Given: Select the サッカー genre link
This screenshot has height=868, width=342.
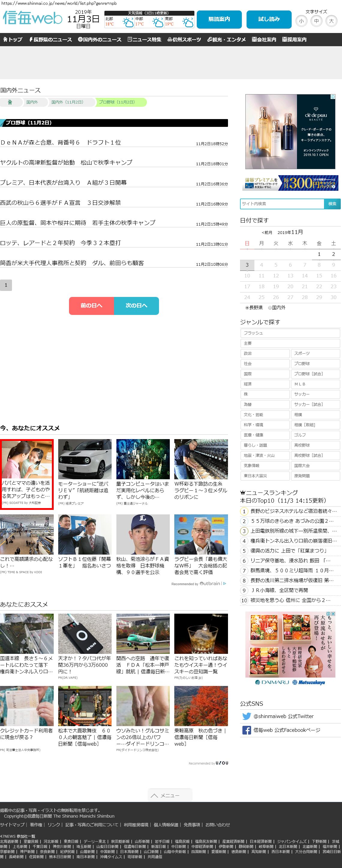Looking at the screenshot, I should [315, 394].
